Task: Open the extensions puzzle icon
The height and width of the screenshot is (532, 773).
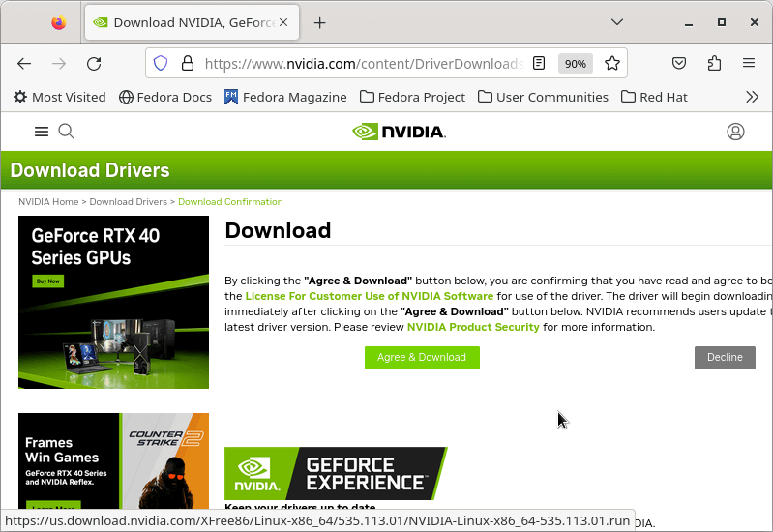Action: [714, 63]
